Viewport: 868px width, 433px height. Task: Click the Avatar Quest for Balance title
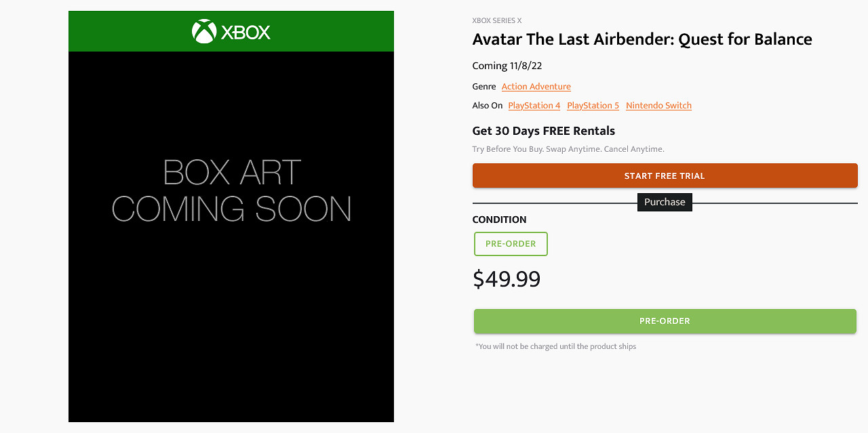pyautogui.click(x=642, y=39)
